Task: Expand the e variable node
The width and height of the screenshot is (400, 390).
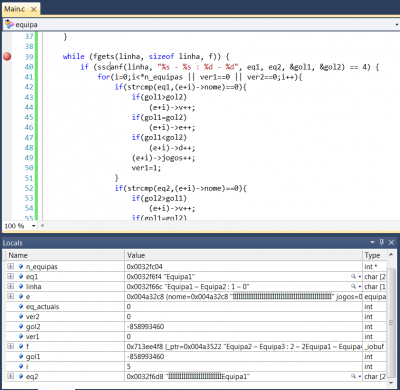Action: 11,296
